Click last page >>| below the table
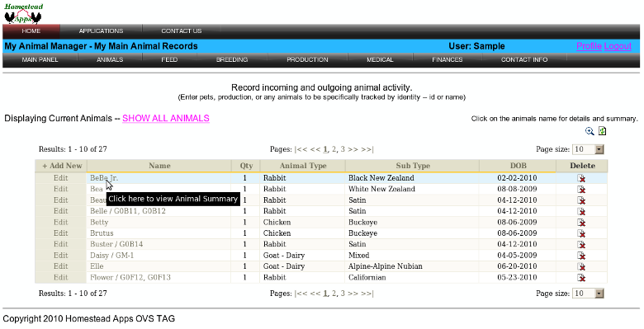The image size is (644, 329). tap(367, 294)
